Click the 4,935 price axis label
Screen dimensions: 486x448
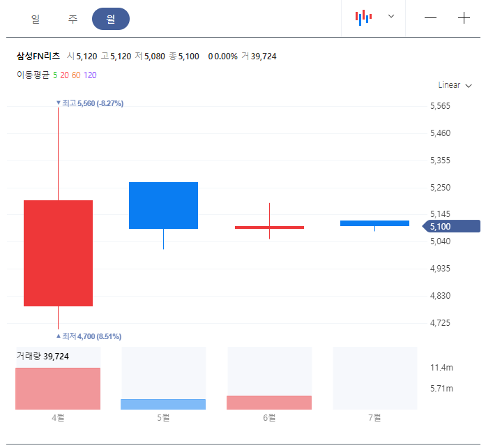[x=440, y=269]
